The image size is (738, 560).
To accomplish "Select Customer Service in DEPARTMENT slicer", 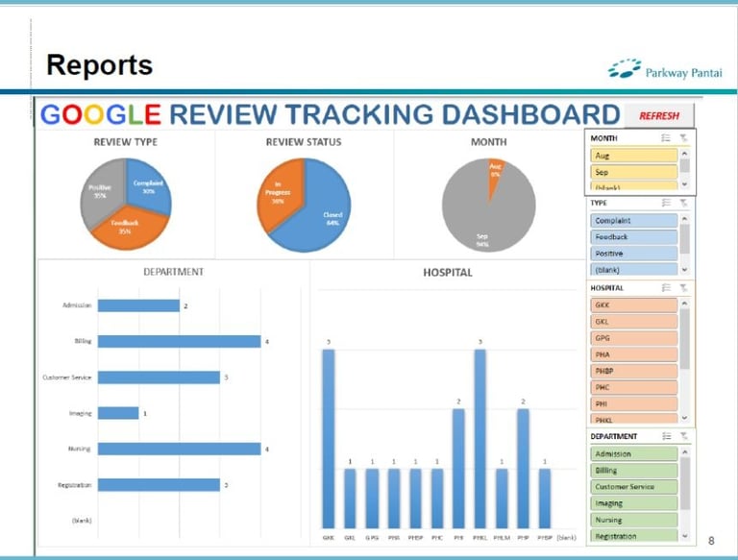I will (633, 487).
